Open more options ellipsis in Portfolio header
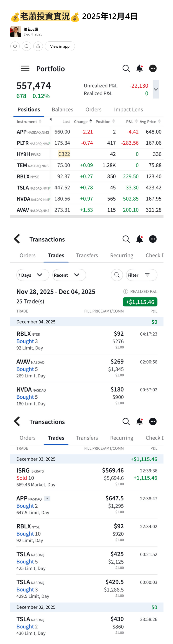173x644 pixels. pyautogui.click(x=153, y=68)
